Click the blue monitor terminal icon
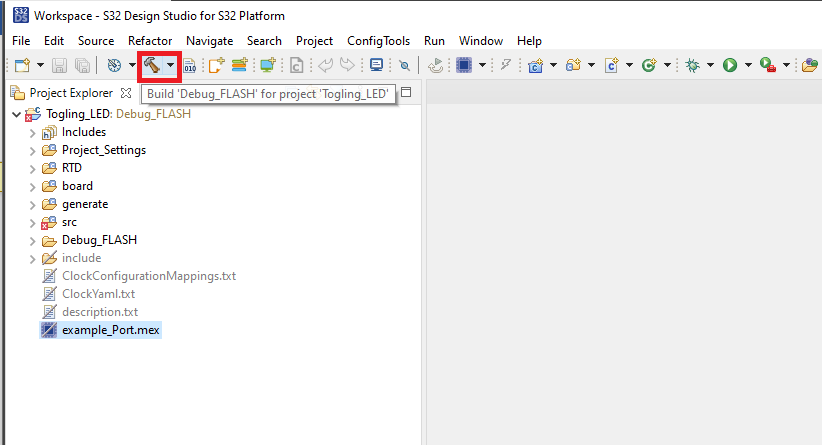Screen dimensions: 822x445 click(x=375, y=65)
